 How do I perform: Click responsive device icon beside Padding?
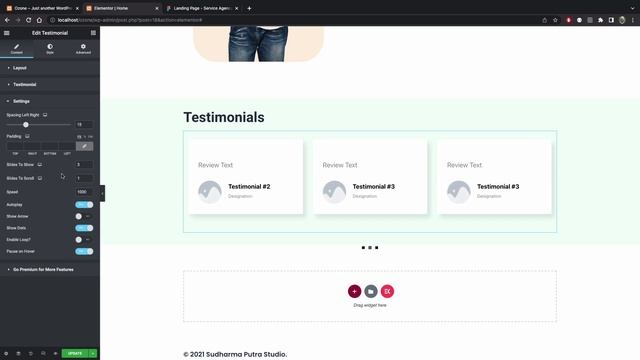pos(27,136)
